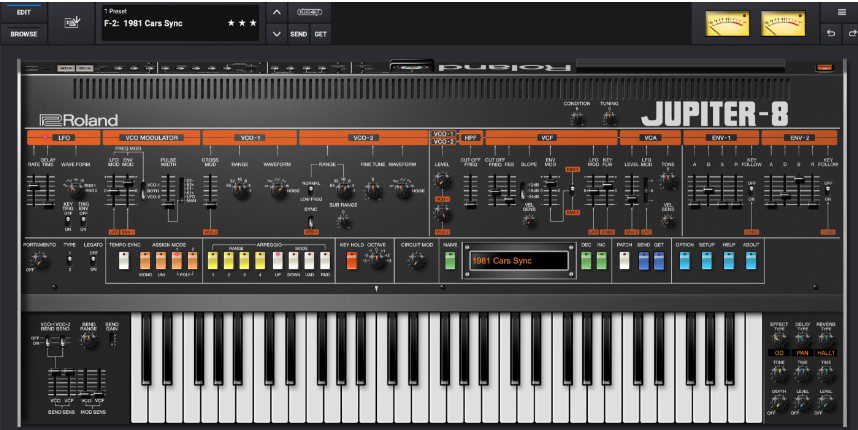Flip the VCO-2 Normal/Low Freq switch

[x=310, y=190]
